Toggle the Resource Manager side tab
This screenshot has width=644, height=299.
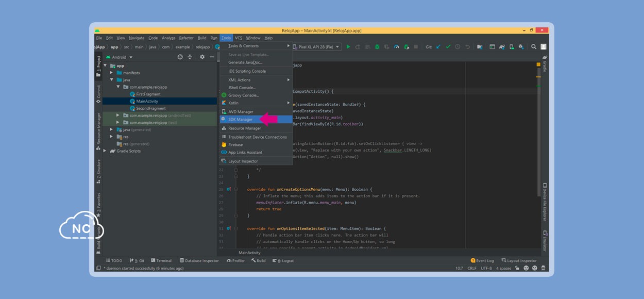click(98, 131)
